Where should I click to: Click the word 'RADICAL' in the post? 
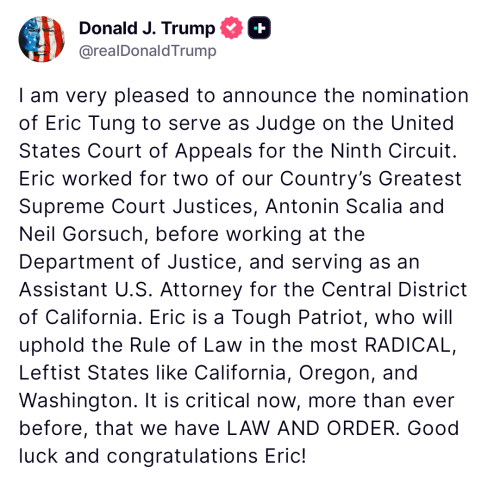click(408, 345)
